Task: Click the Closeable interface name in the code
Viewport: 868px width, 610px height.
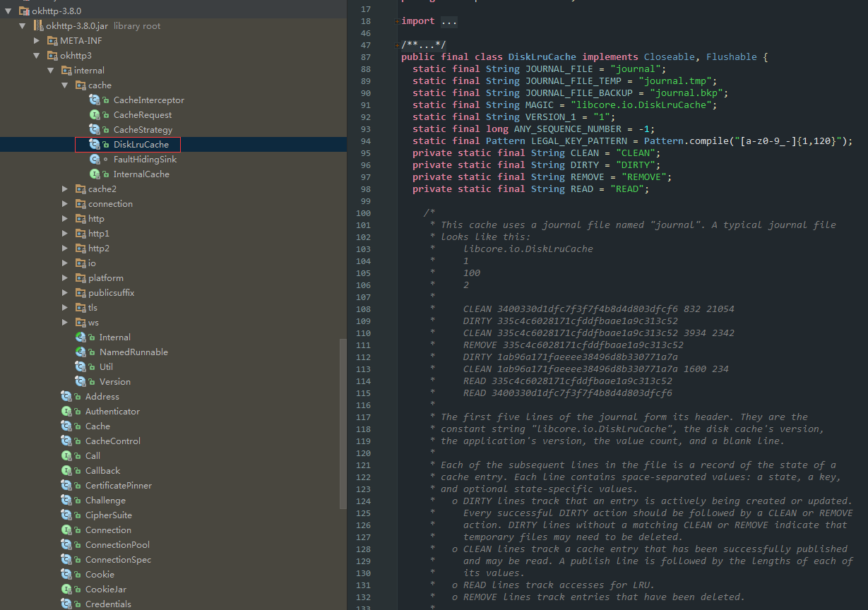Action: click(x=670, y=56)
